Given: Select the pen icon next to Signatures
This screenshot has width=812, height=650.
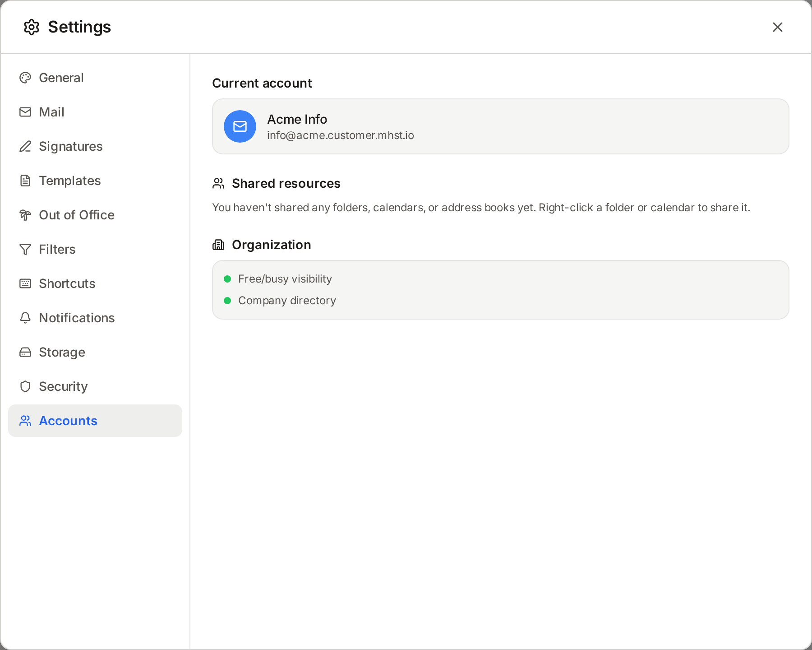Looking at the screenshot, I should point(25,146).
